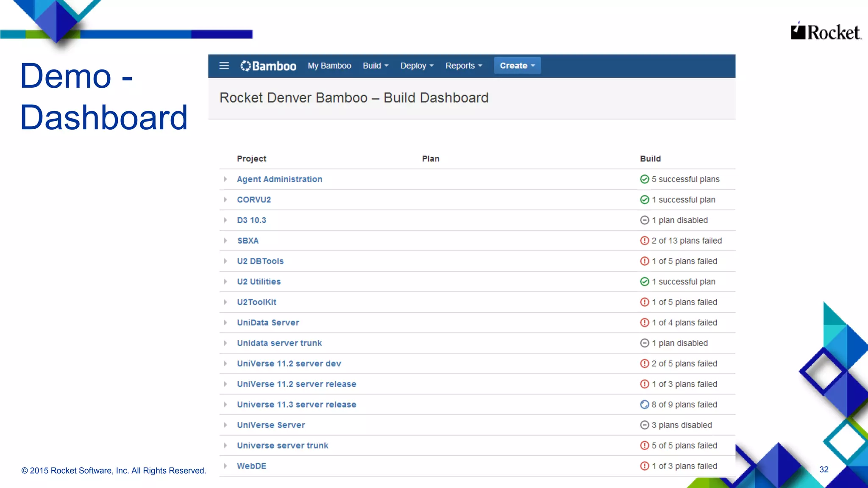Click '5 successful plans' status text
The height and width of the screenshot is (488, 868).
(x=685, y=179)
